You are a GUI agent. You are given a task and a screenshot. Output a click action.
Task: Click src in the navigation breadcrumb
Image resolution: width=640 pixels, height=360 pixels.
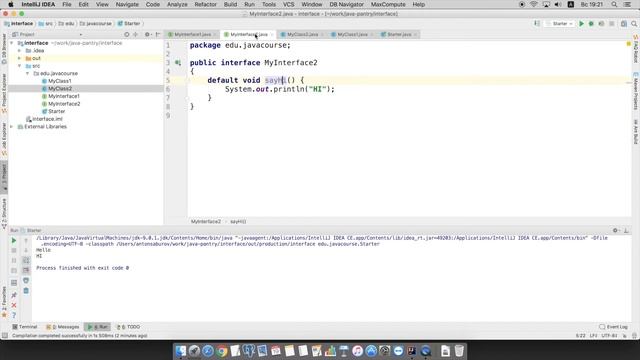click(x=46, y=24)
